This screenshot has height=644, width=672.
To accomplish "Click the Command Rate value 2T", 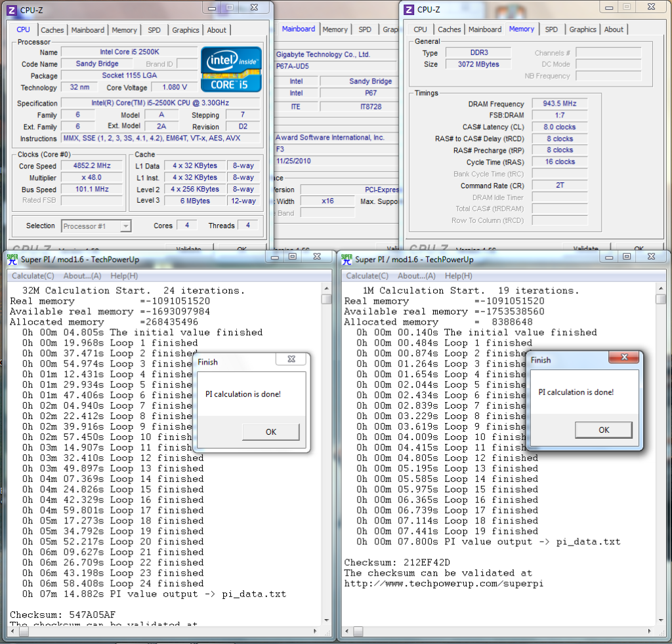I will point(559,186).
